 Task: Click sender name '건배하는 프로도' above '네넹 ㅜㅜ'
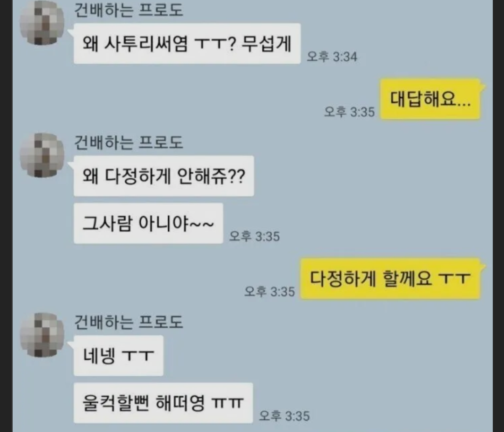pyautogui.click(x=128, y=322)
